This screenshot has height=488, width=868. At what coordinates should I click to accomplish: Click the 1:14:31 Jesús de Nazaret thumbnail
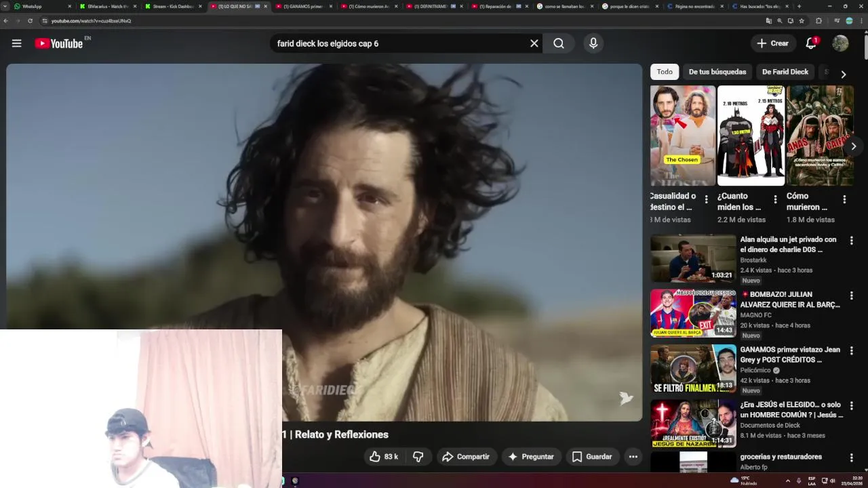[693, 424]
